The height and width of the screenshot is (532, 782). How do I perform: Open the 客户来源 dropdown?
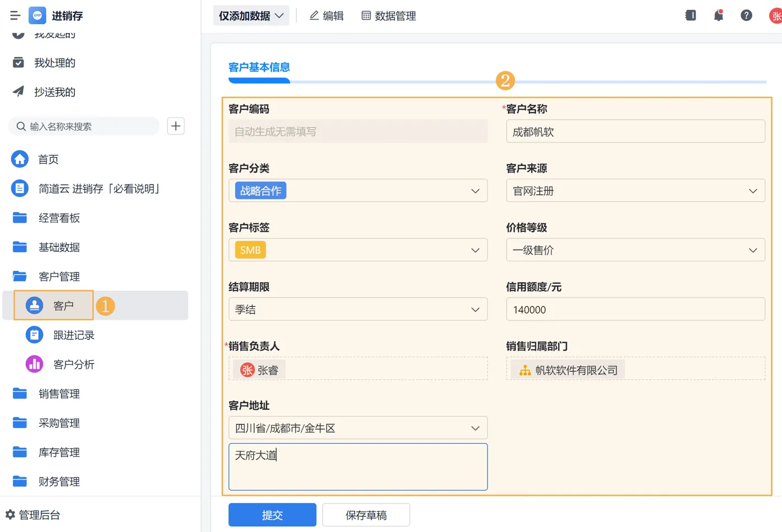tap(752, 191)
